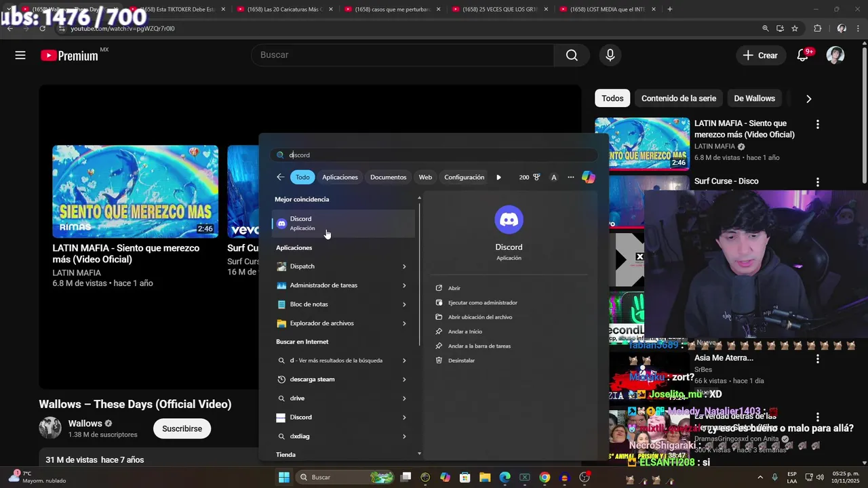The height and width of the screenshot is (488, 868).
Task: Open Task View from taskbar
Action: tap(406, 477)
